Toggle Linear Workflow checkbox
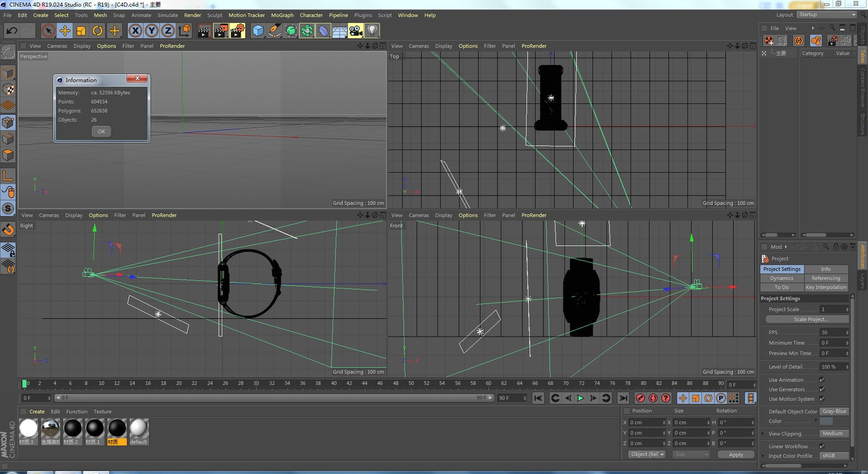 (x=822, y=446)
